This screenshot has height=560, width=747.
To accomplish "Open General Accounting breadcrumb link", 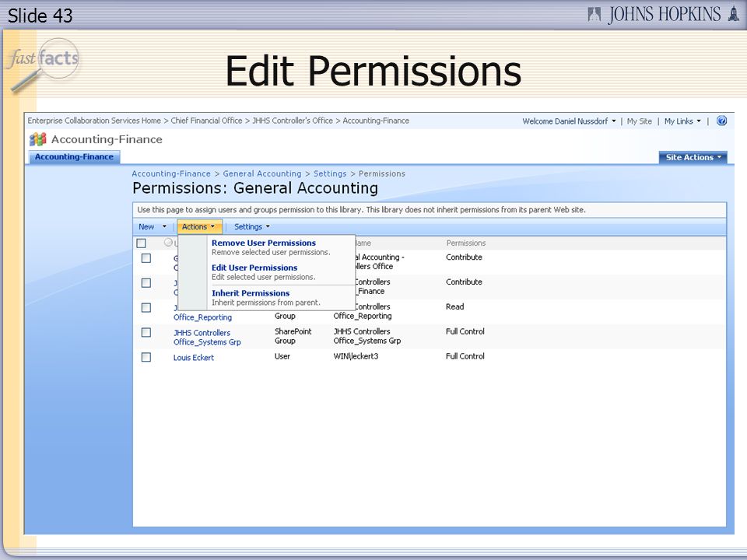I will [262, 173].
